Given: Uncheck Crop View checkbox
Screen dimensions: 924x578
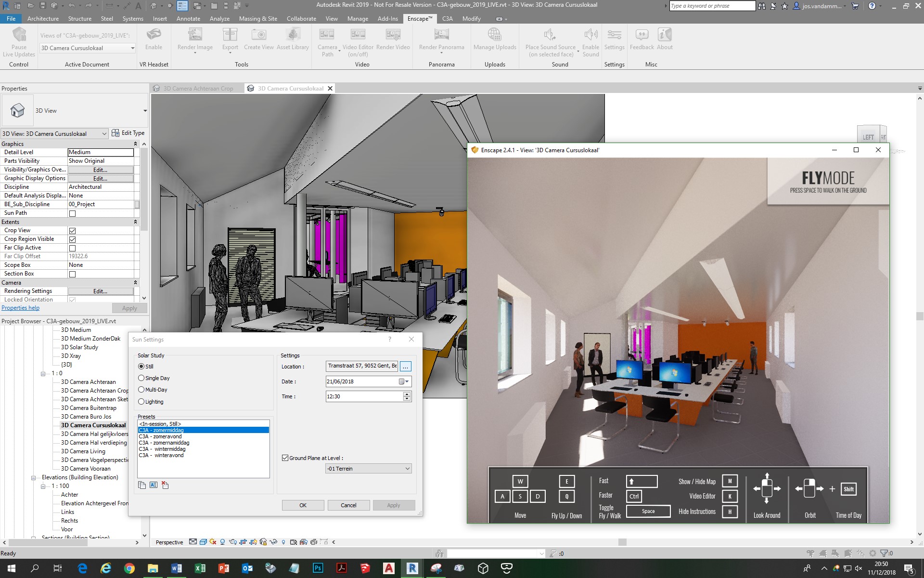Looking at the screenshot, I should (72, 231).
